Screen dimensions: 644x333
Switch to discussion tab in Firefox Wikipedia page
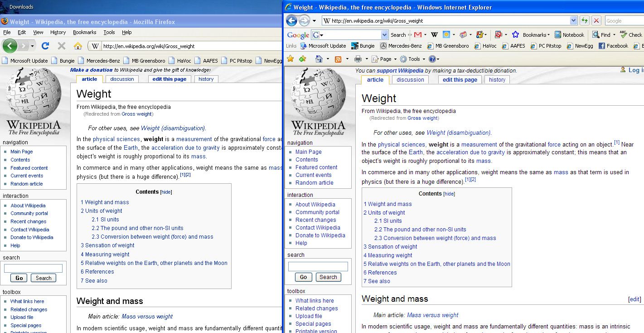tap(122, 79)
